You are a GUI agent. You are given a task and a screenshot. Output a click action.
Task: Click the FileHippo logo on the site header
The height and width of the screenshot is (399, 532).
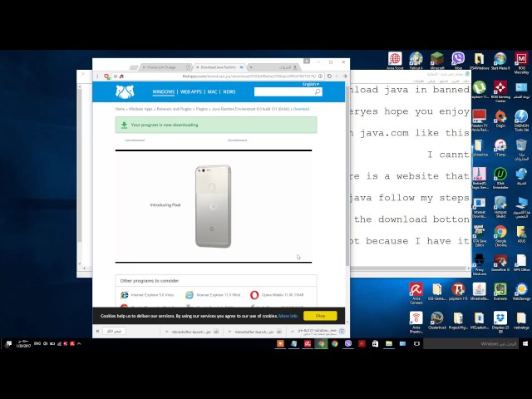coord(125,91)
